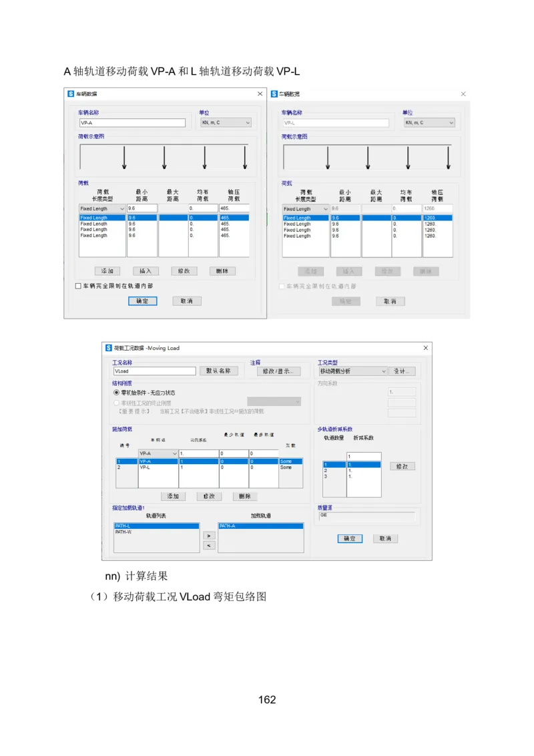Image resolution: width=534 pixels, height=756 pixels.
Task: Close the VP-A vehicle data dialog
Action: click(260, 94)
